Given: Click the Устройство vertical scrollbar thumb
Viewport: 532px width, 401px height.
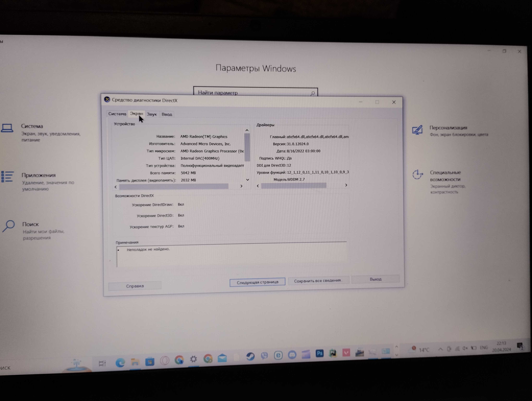Looking at the screenshot, I should point(247,147).
